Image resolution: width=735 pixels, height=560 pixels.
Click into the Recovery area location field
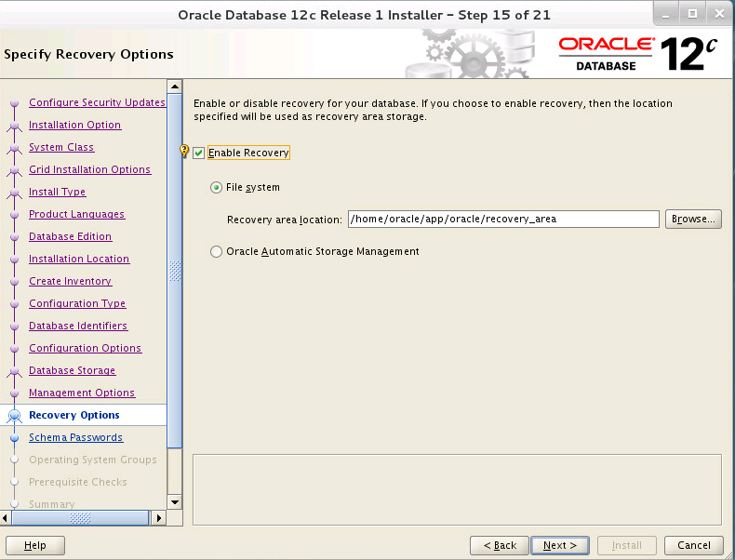pyautogui.click(x=503, y=219)
